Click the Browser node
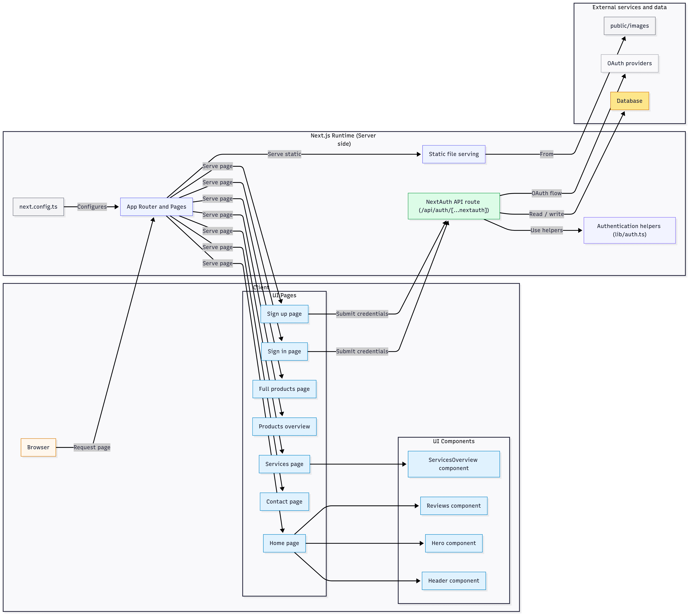 (38, 447)
